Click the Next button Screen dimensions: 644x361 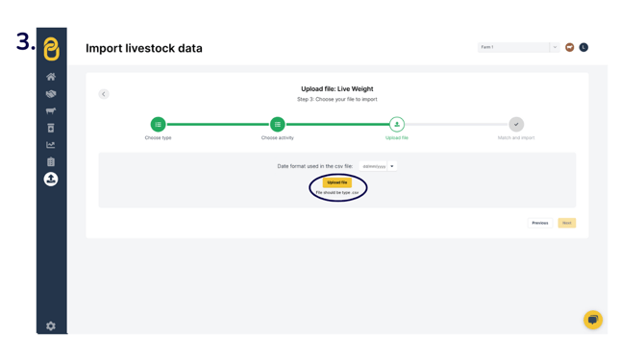coord(567,223)
